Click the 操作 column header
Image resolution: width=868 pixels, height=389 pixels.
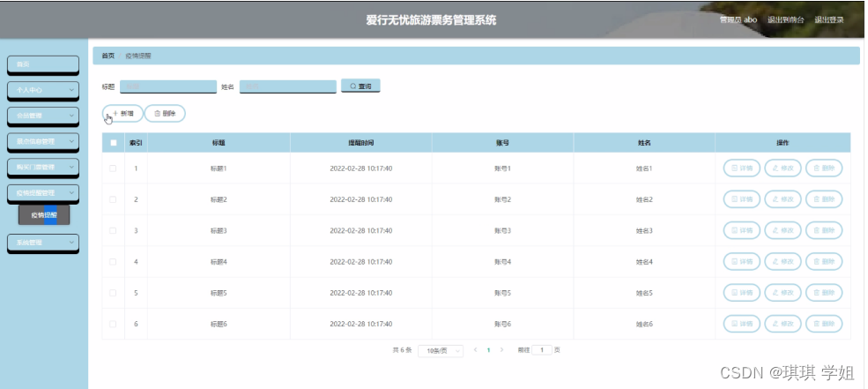point(783,142)
